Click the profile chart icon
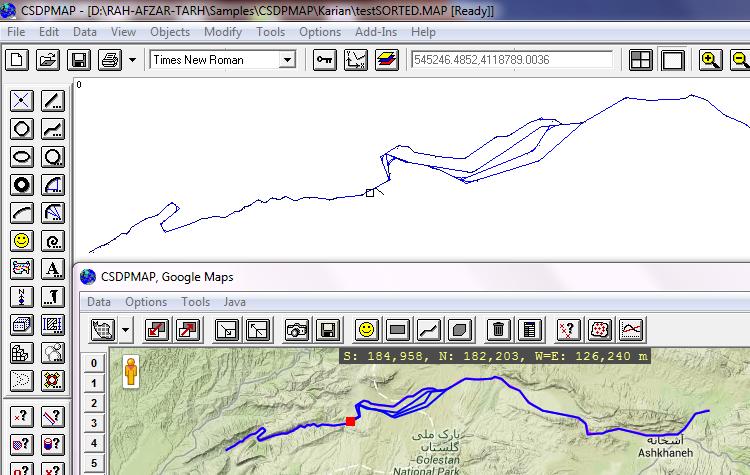Screen dimensions: 750x475 [631, 330]
